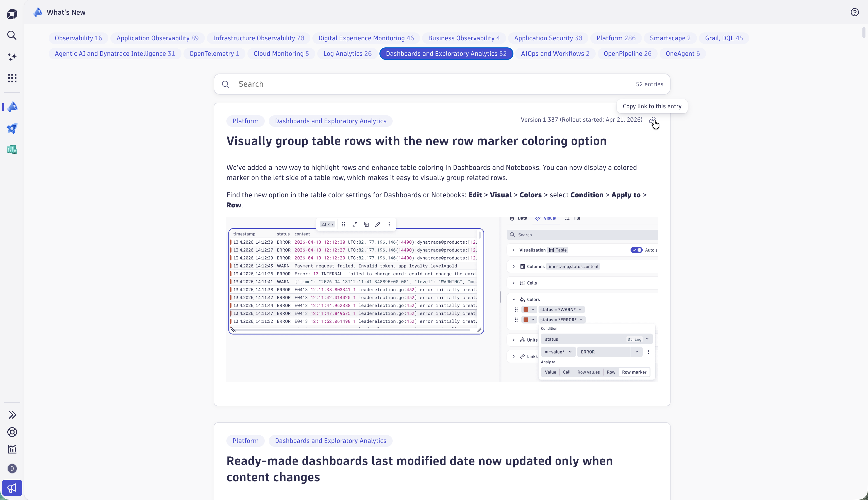The height and width of the screenshot is (500, 868).
Task: Open the help question mark icon
Action: [855, 12]
